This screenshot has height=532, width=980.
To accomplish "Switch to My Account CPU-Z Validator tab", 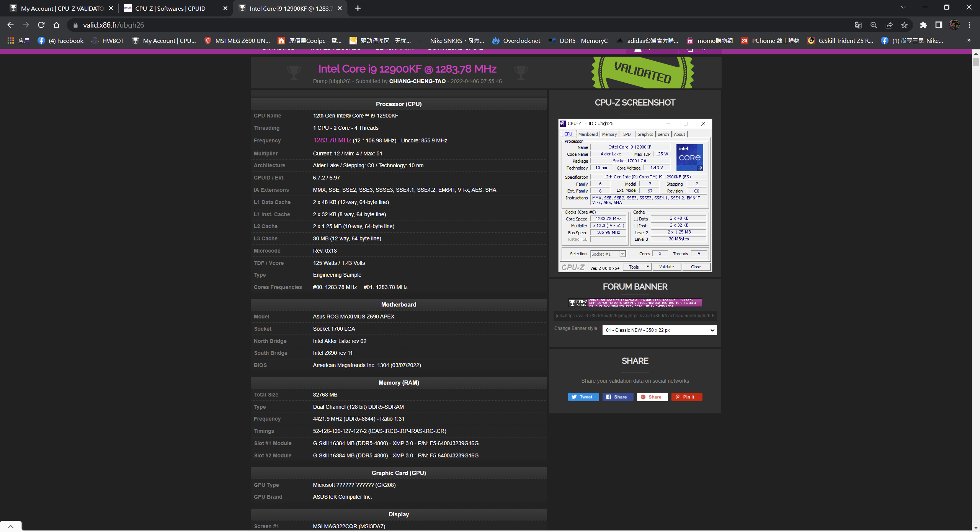I will [x=61, y=8].
